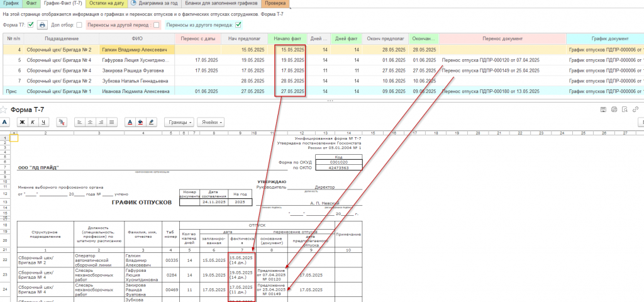The height and width of the screenshot is (302, 644).
Task: Enable the Доп отбор checkbox
Action: point(79,25)
